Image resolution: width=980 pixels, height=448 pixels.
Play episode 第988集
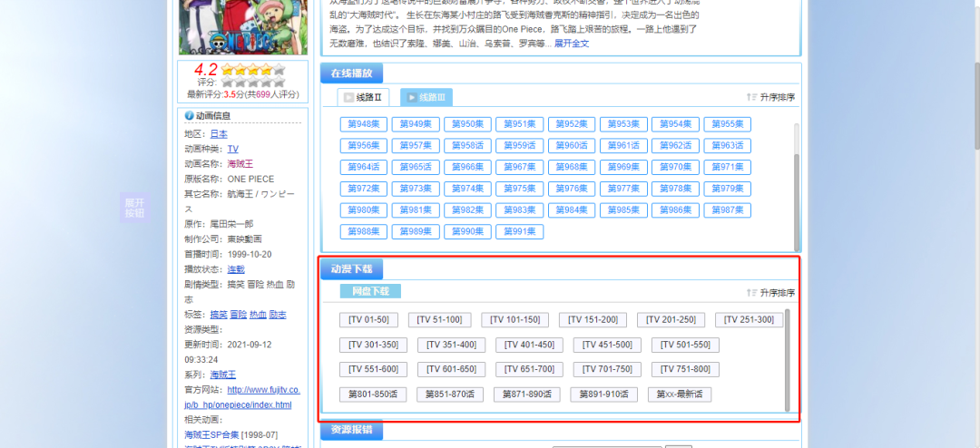point(364,232)
